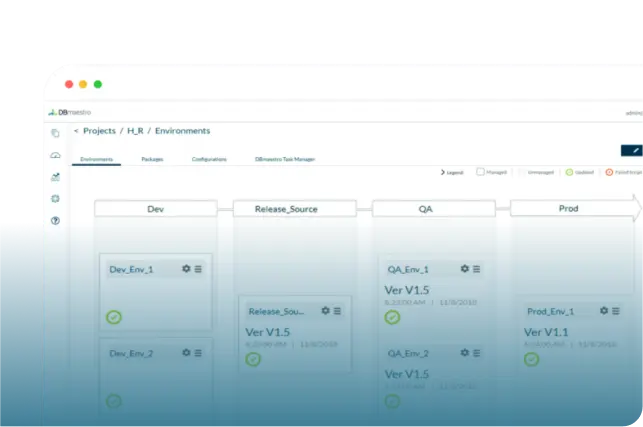Click Ver V1.5 text under QA_Env_2
Viewport: 643px width, 427px height.
point(406,374)
